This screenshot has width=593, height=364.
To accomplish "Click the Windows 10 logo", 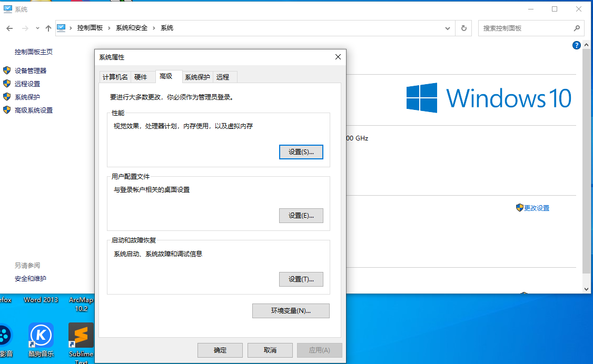I will pyautogui.click(x=489, y=98).
